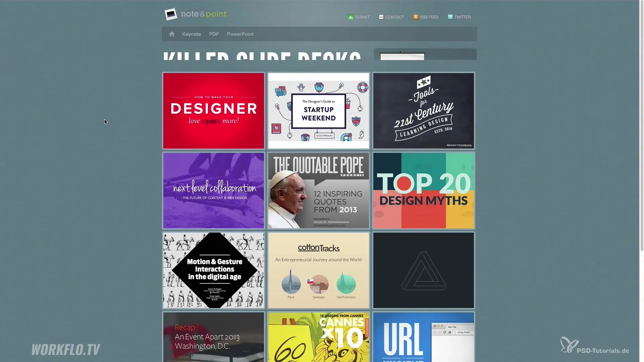Click the Twitter bird icon

(450, 17)
